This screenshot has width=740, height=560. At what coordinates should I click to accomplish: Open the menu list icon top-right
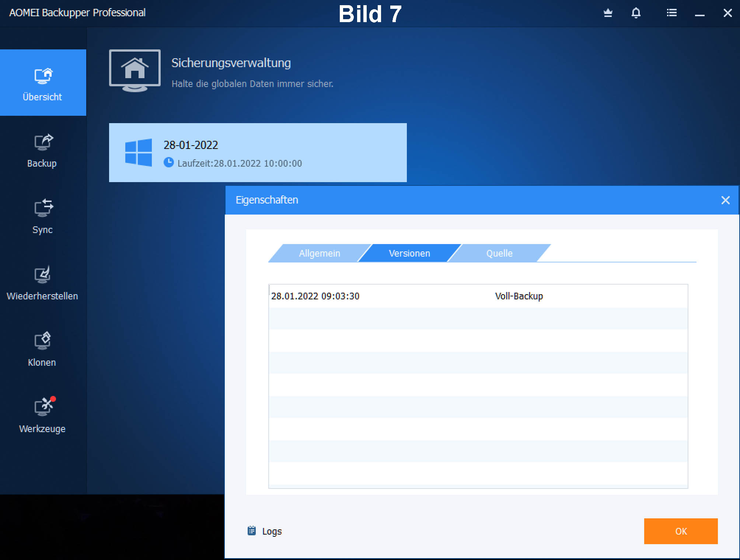coord(670,13)
